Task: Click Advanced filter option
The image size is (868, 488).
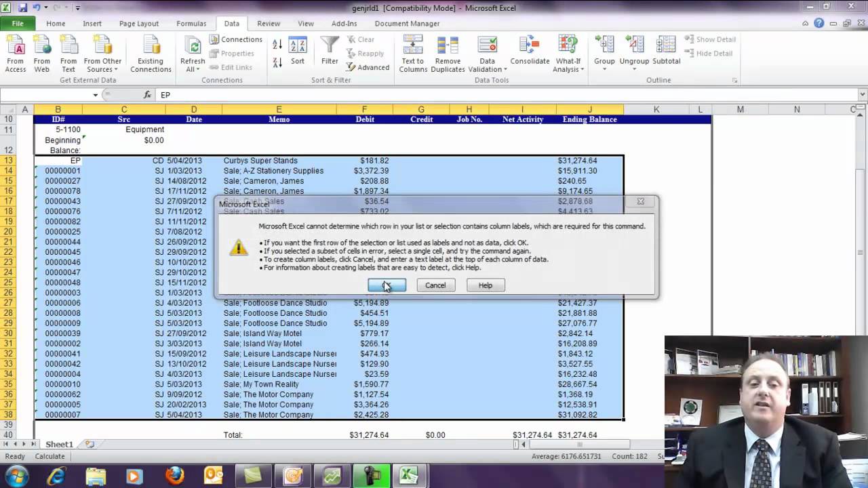Action: 368,67
